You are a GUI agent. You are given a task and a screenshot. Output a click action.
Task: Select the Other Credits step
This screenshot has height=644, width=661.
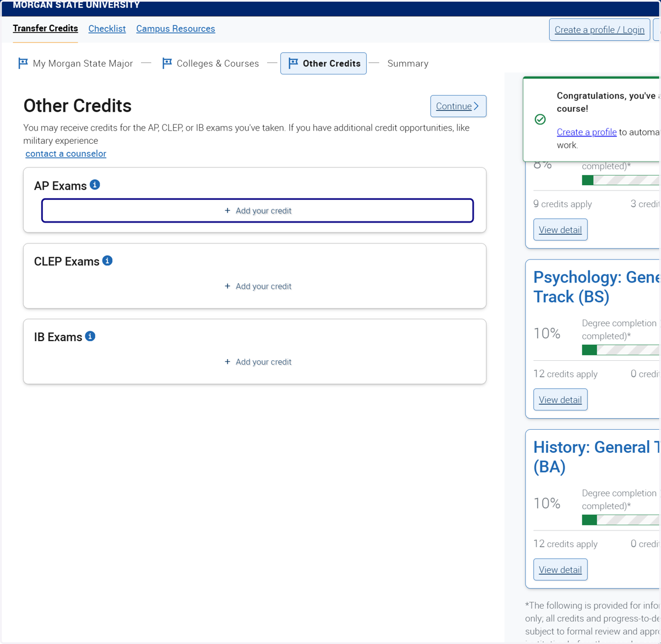tap(323, 63)
